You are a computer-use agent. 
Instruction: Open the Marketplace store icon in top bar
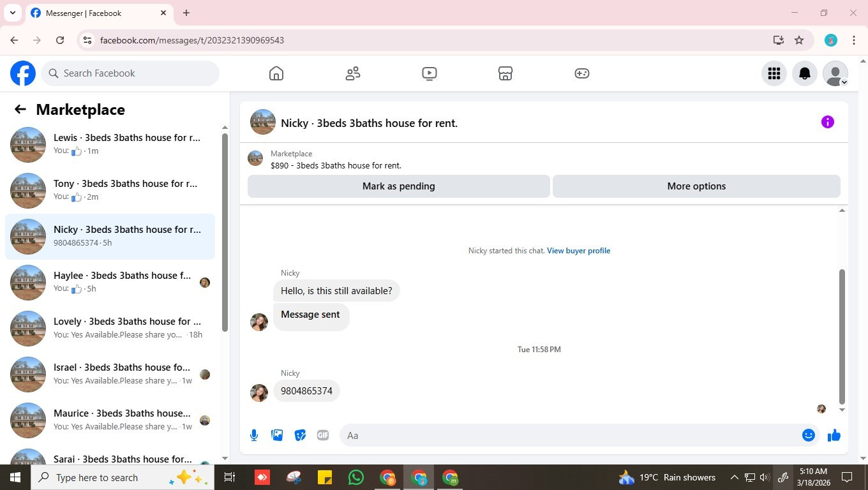(505, 73)
